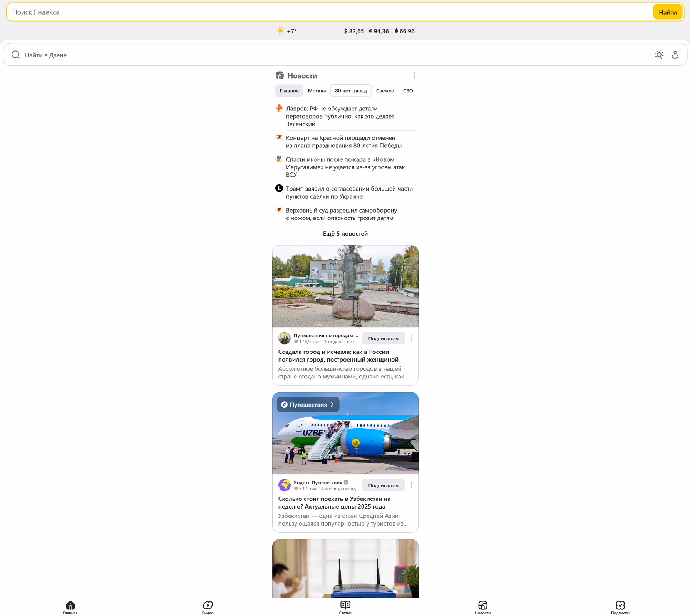Viewport: 690px width, 616px height.
Task: Click the Найти search button
Action: point(667,12)
